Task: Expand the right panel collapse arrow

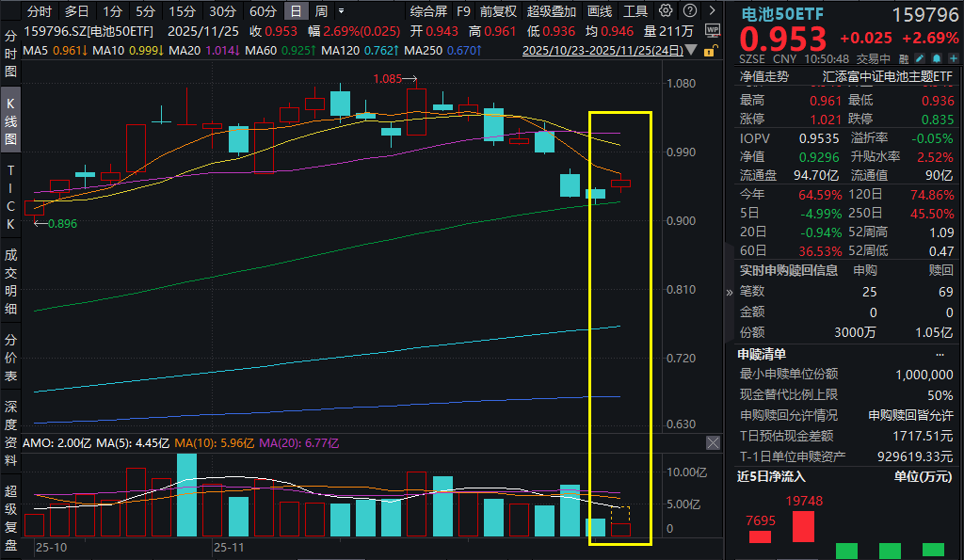Action: click(x=730, y=293)
